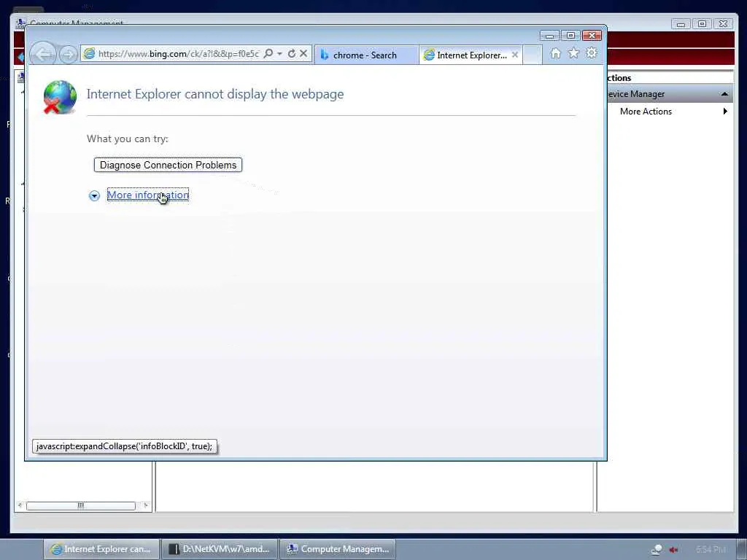The image size is (747, 560).
Task: Minimize the Internet Explorer window
Action: click(549, 36)
